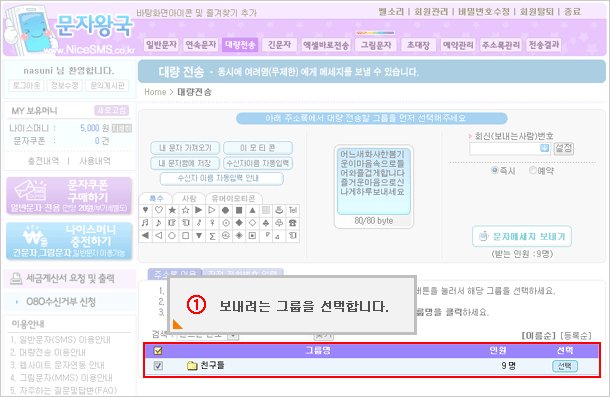Click the 로그아웃 button

(x=26, y=85)
